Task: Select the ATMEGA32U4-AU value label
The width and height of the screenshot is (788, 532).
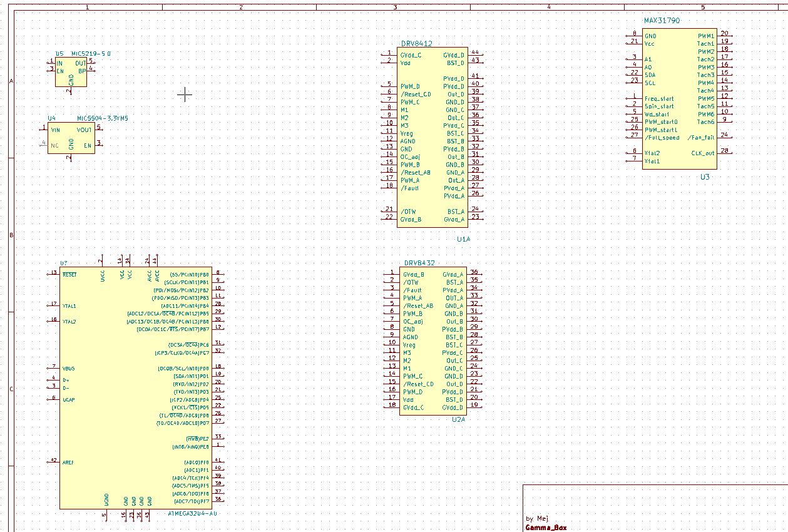Action: pos(193,513)
